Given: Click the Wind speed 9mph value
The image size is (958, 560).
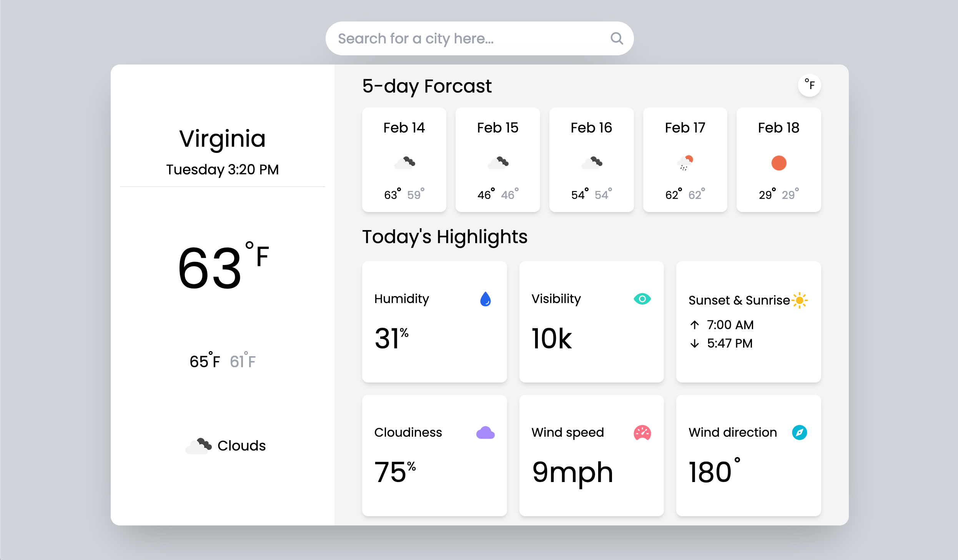Looking at the screenshot, I should tap(572, 472).
